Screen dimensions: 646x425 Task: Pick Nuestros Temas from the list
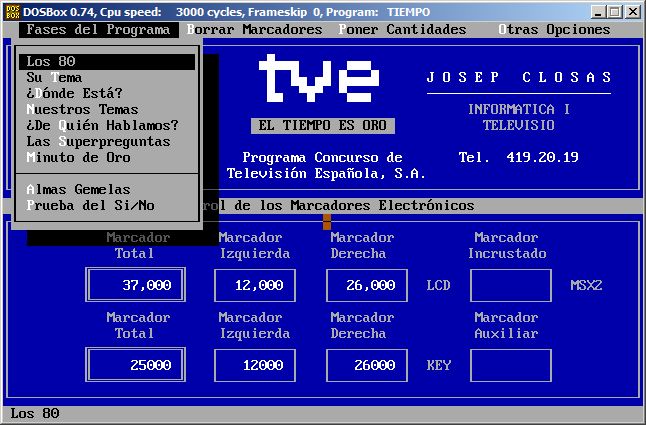(82, 110)
